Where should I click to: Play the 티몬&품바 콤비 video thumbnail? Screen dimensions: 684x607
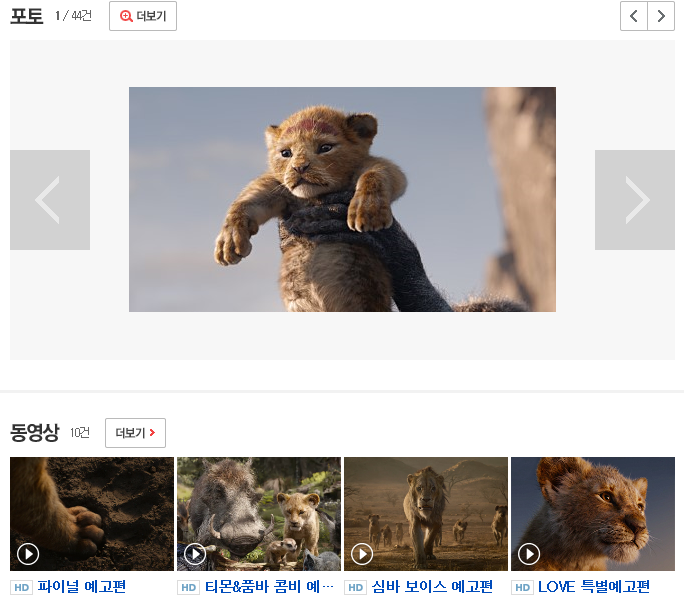(259, 514)
